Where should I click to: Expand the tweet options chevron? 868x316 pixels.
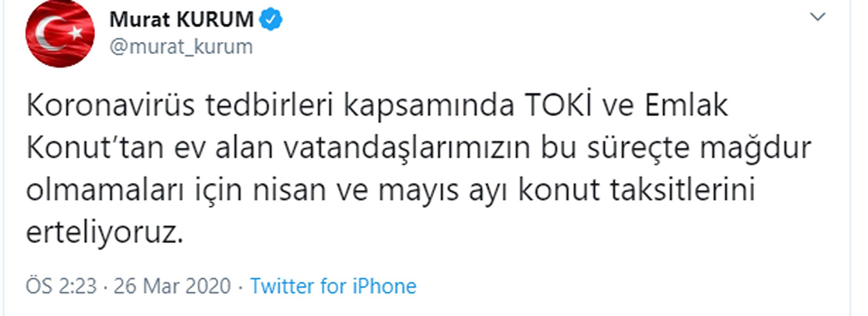pyautogui.click(x=817, y=17)
